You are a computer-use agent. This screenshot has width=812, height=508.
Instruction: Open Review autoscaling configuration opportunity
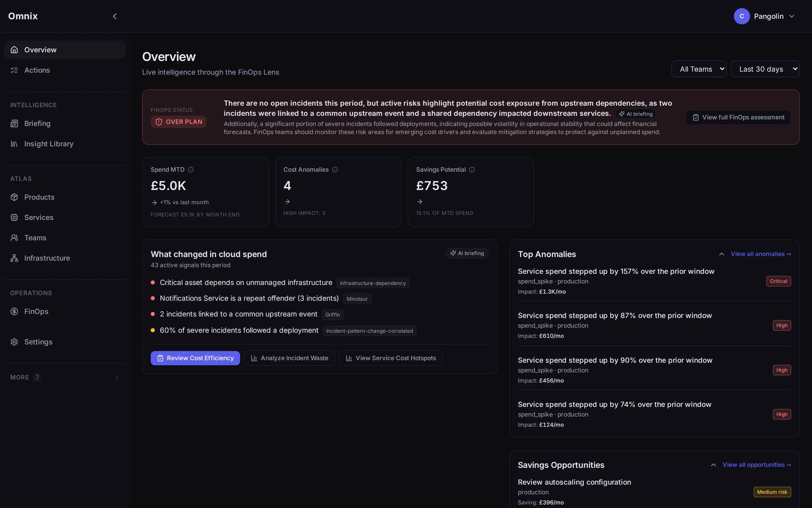574,482
